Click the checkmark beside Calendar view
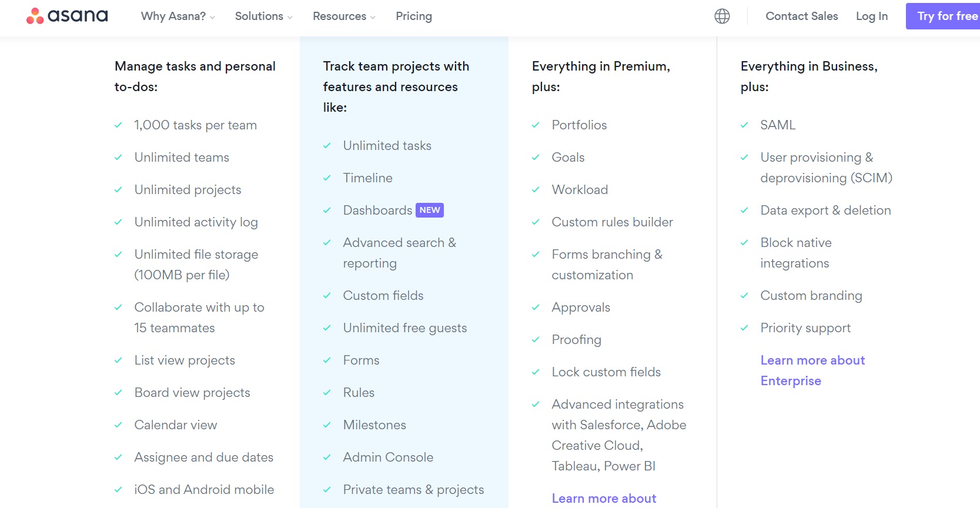 [118, 425]
